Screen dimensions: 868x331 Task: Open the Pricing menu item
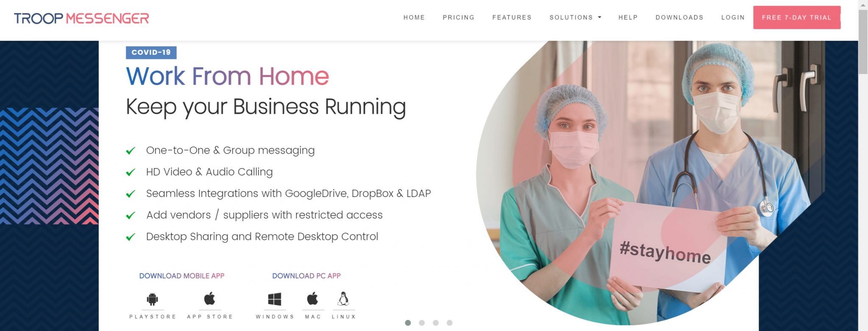[x=459, y=17]
